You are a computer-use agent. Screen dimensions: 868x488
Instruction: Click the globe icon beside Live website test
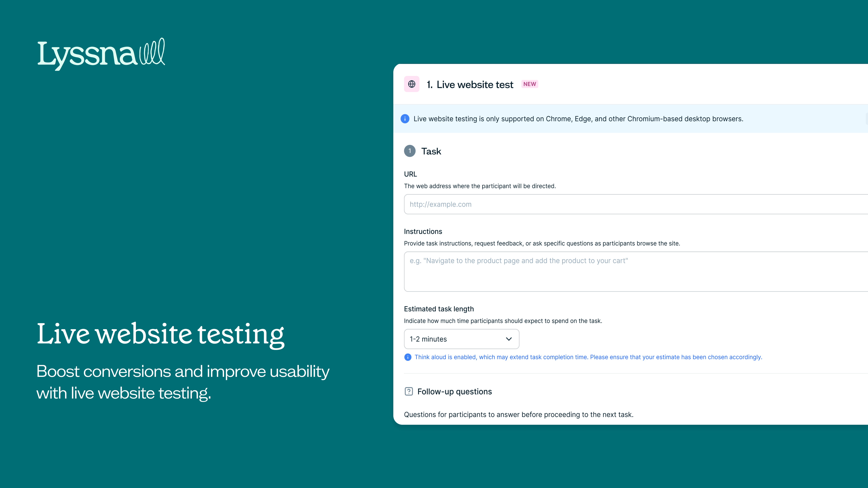pyautogui.click(x=411, y=84)
